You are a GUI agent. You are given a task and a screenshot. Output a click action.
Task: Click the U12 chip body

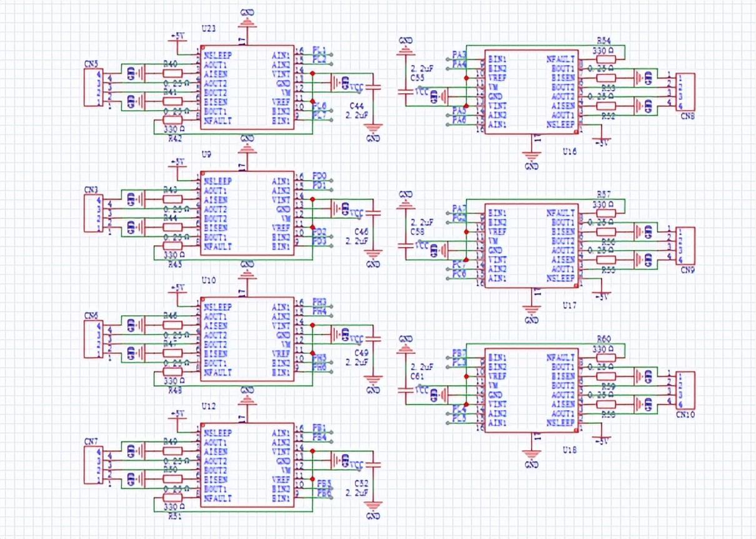(247, 465)
